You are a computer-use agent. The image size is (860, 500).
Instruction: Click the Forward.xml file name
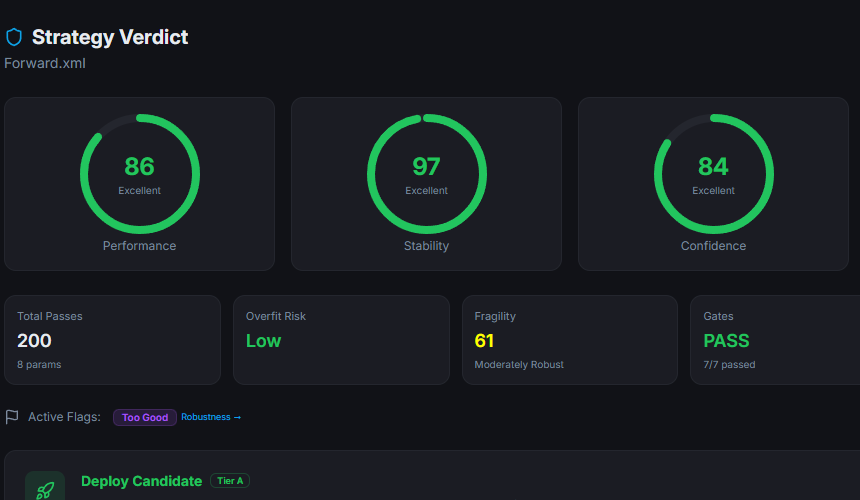[x=45, y=63]
